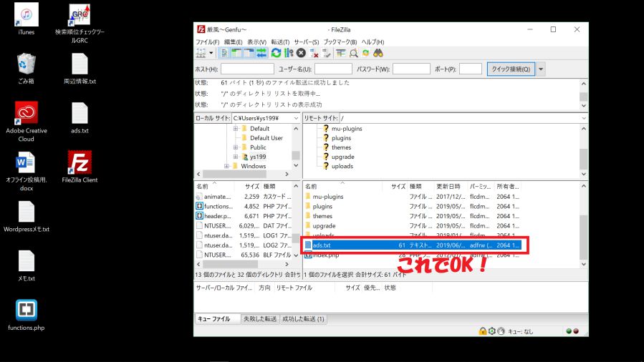Expand Public folder in local tree
Image resolution: width=644 pixels, height=362 pixels.
tap(236, 147)
